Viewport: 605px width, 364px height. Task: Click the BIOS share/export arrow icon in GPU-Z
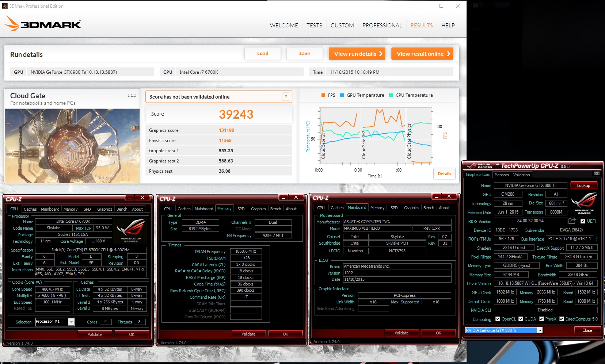pyautogui.click(x=572, y=221)
